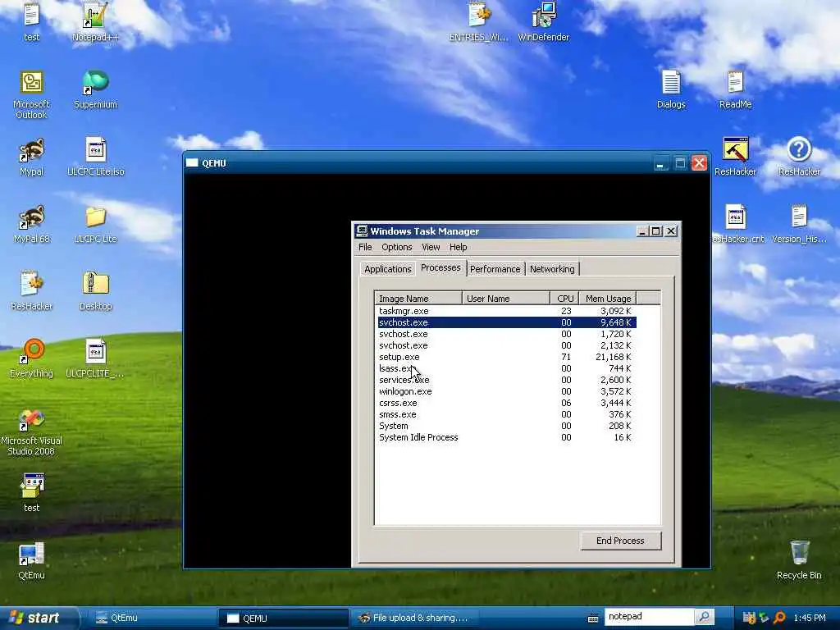Switch to File upload & sharing taskbar item
The width and height of the screenshot is (840, 630).
point(414,618)
